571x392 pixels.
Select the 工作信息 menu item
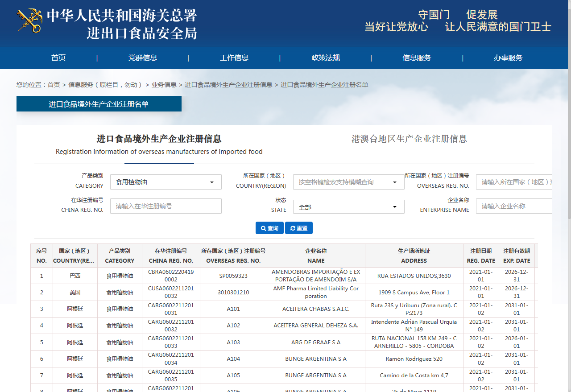tap(234, 58)
